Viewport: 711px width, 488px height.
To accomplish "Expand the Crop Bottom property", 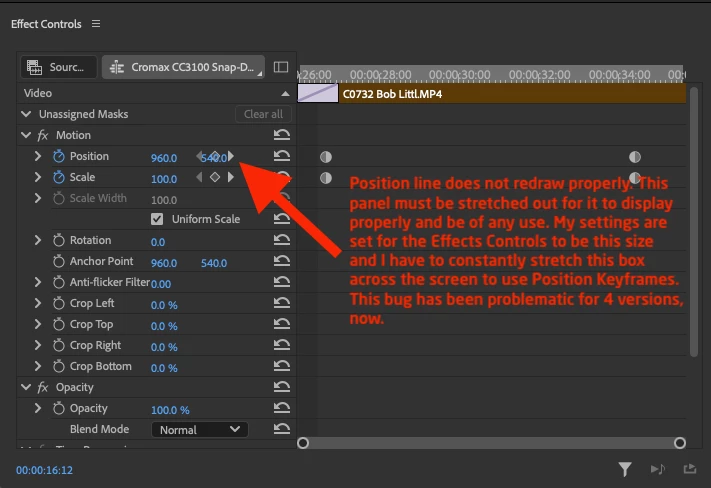I will 38,366.
